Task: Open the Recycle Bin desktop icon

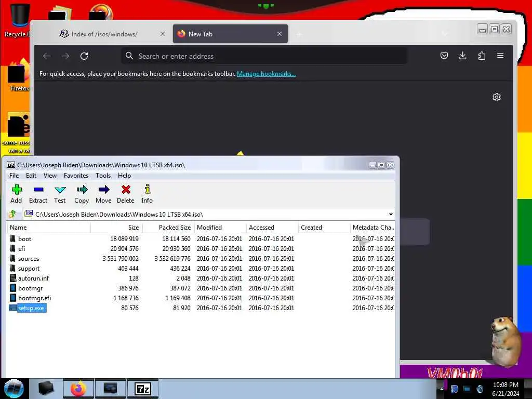Action: (17, 20)
